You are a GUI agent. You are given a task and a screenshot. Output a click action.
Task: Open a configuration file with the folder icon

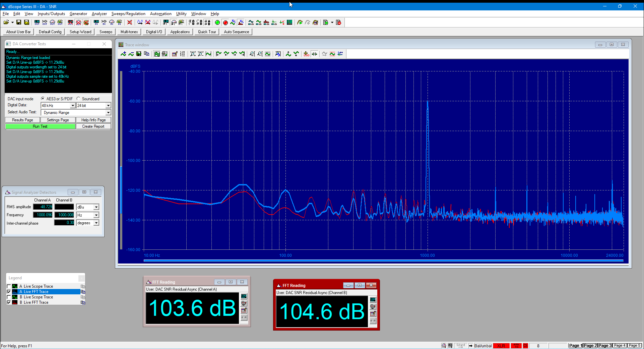[6, 22]
